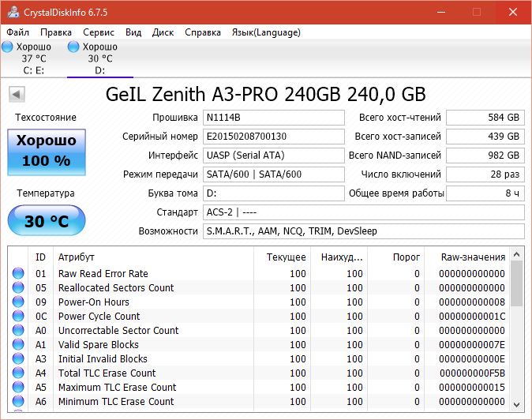This screenshot has width=532, height=420.
Task: Open the Вид menu
Action: [133, 32]
